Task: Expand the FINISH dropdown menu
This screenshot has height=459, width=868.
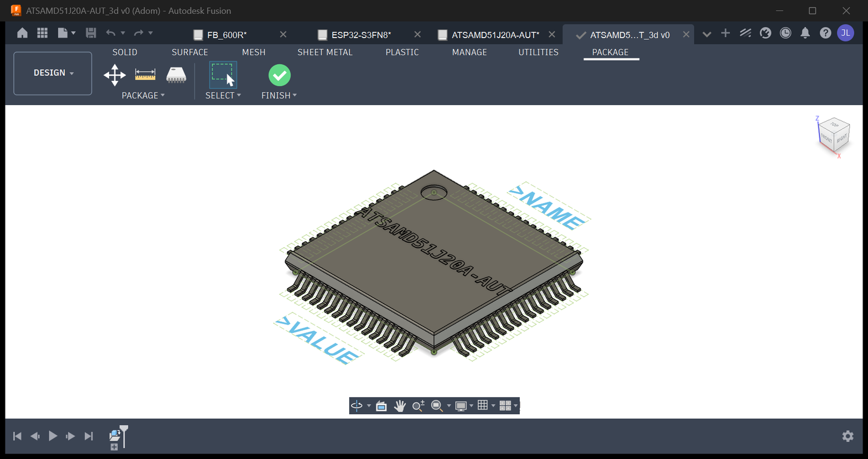Action: tap(280, 96)
